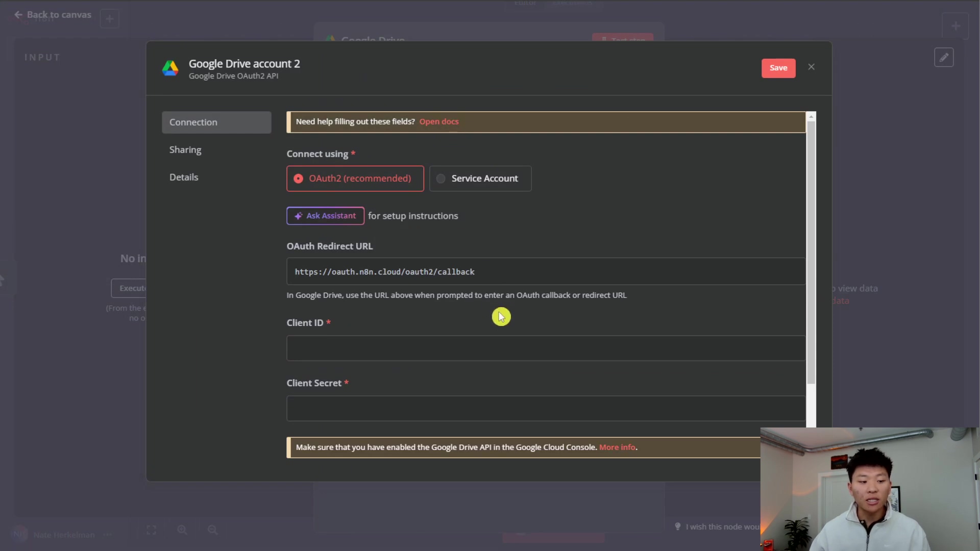Focus the Client ID input field
980x551 pixels.
click(x=546, y=348)
